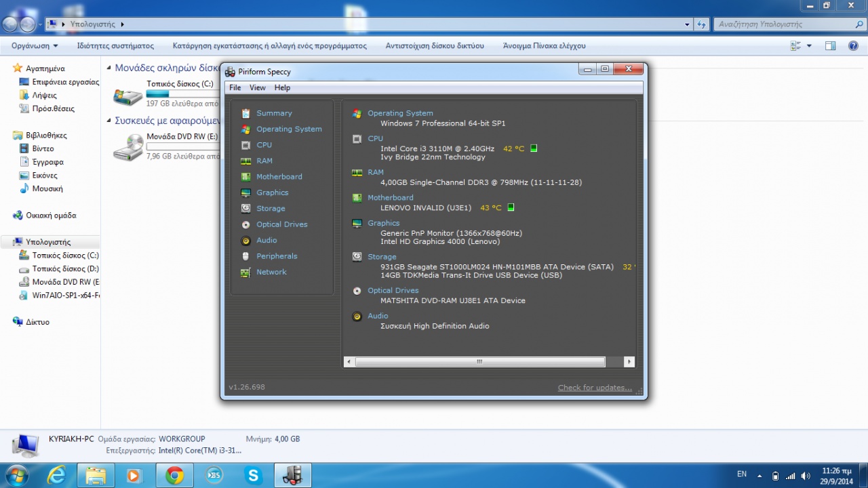Open the view options dropdown arrow in Explorer
Viewport: 868px width, 488px height.
[x=809, y=46]
